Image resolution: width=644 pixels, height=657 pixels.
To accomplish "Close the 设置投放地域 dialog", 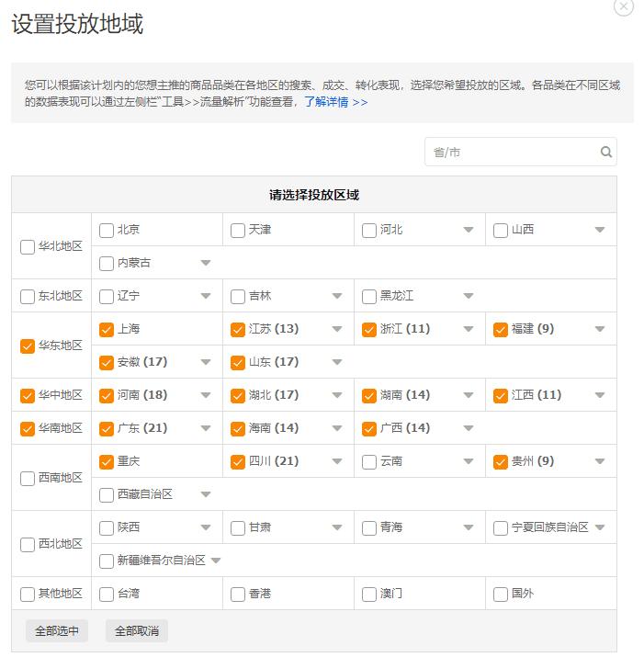I will [x=624, y=6].
